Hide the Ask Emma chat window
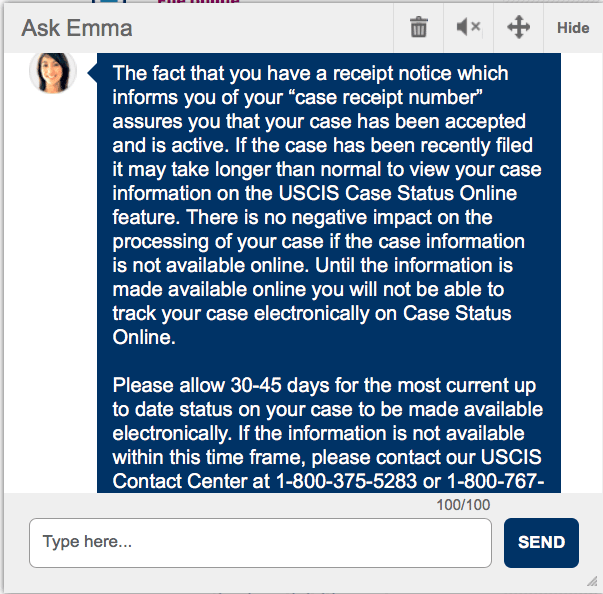Screen dimensions: 603x594 pyautogui.click(x=573, y=28)
